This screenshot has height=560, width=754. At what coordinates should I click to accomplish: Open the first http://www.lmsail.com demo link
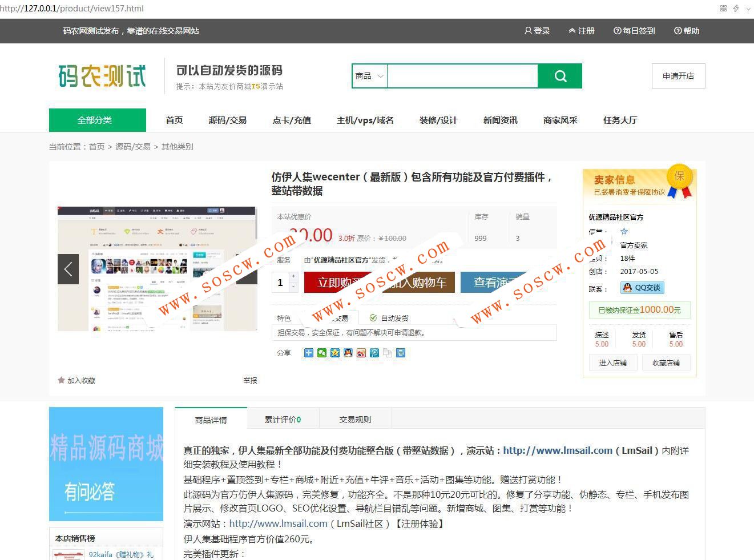558,450
